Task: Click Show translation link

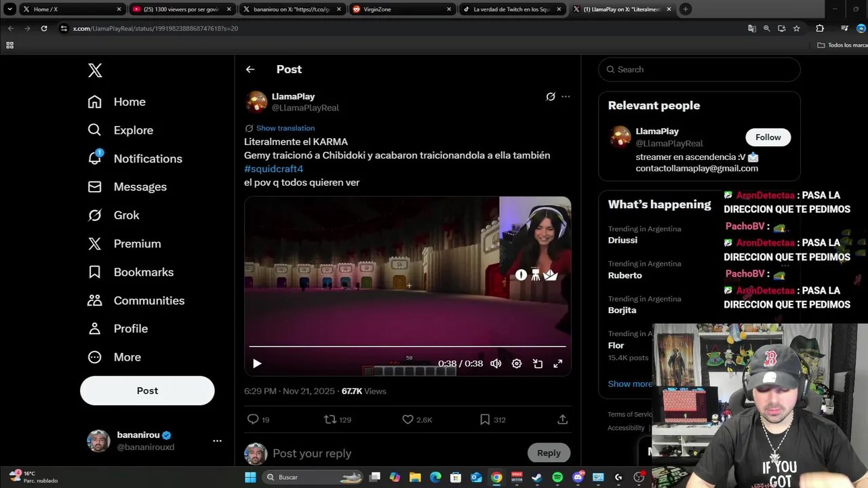Action: 285,128
